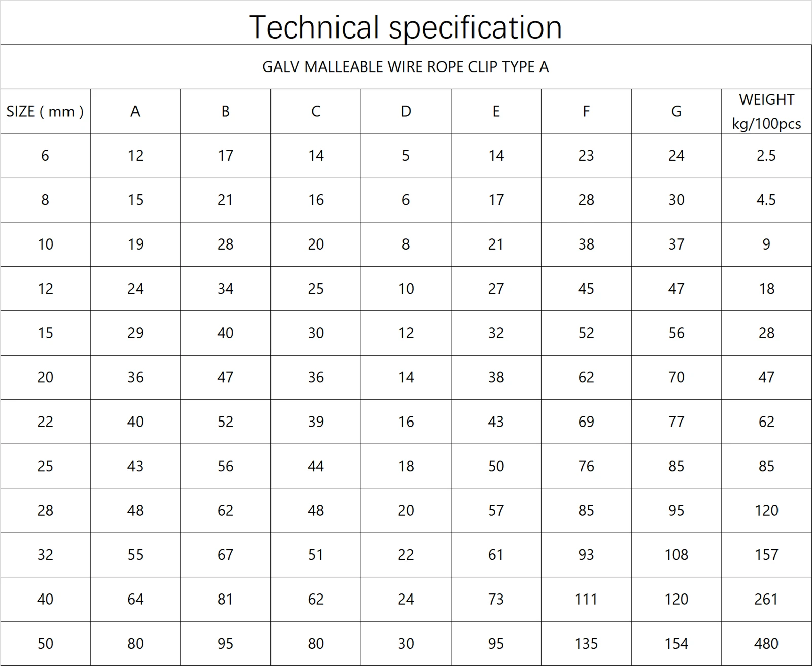Select the weight value 261

click(766, 600)
